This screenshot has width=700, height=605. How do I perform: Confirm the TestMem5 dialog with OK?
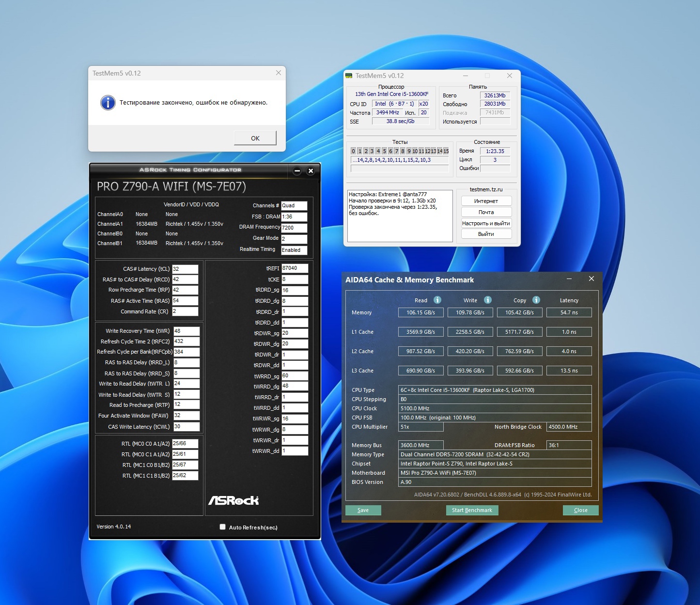click(x=255, y=138)
